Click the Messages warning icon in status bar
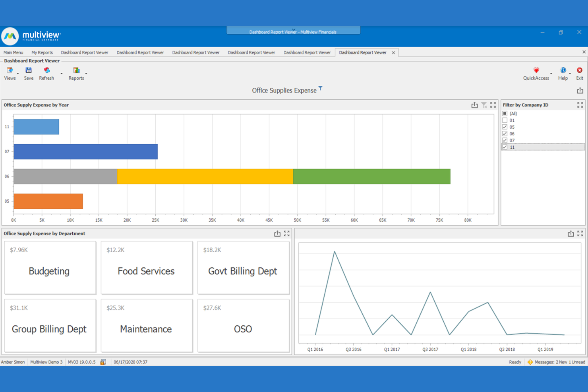The width and height of the screenshot is (588, 392). point(530,362)
